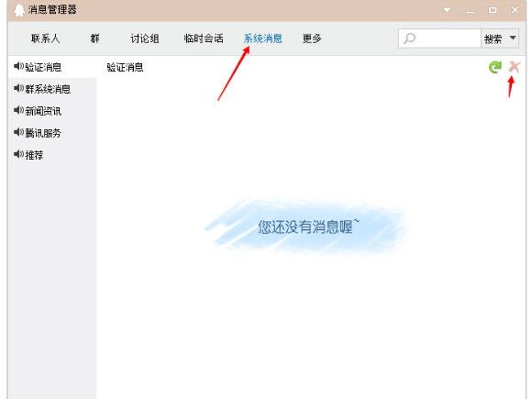Click the QQ penguin logo icon
Image resolution: width=532 pixels, height=399 pixels.
pos(19,10)
